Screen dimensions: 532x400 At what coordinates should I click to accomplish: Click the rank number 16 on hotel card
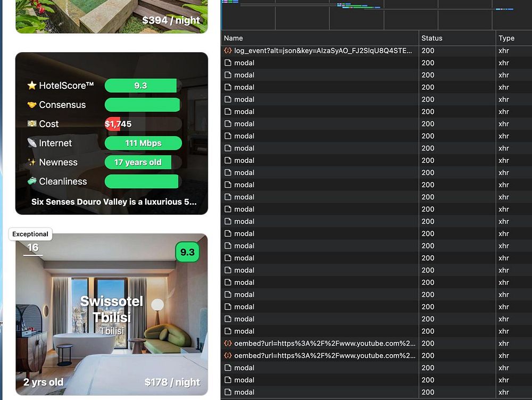pos(33,248)
